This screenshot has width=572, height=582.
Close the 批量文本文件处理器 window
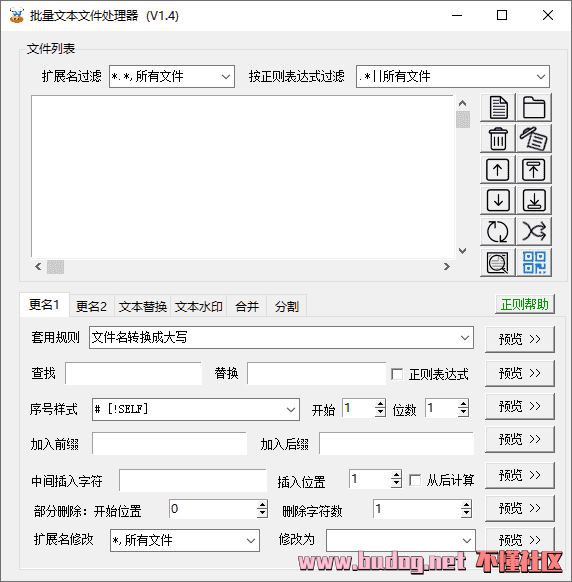pos(548,16)
